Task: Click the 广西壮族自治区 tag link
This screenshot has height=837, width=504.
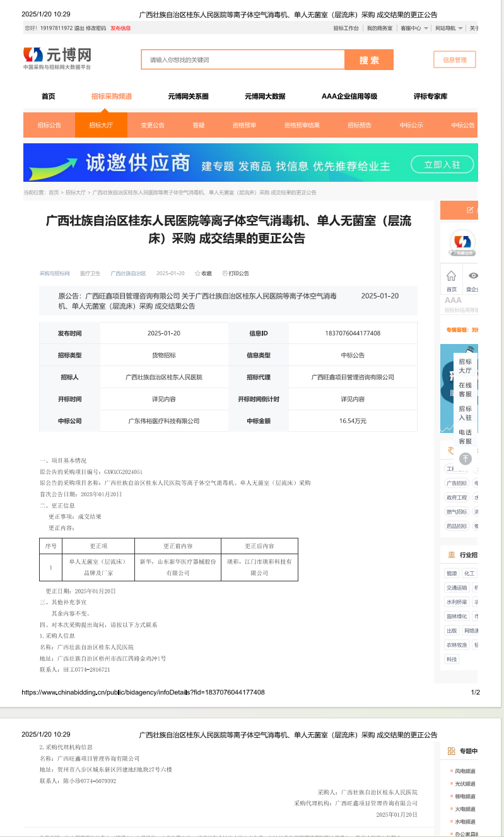Action: 128,273
